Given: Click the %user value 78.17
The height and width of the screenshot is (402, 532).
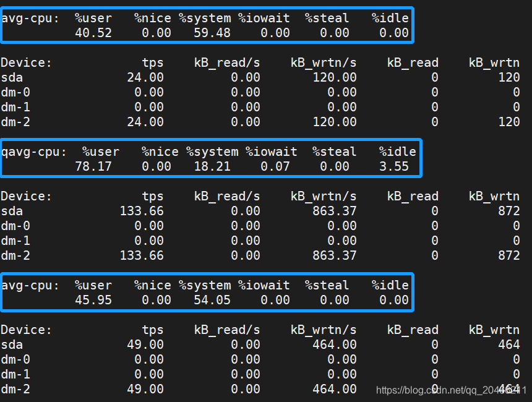Looking at the screenshot, I should pyautogui.click(x=93, y=166).
